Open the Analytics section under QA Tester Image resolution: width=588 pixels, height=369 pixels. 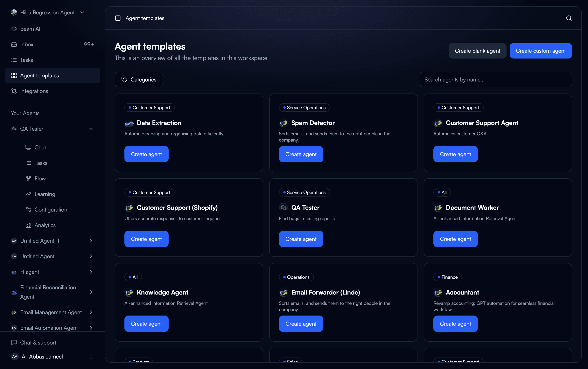click(x=45, y=225)
